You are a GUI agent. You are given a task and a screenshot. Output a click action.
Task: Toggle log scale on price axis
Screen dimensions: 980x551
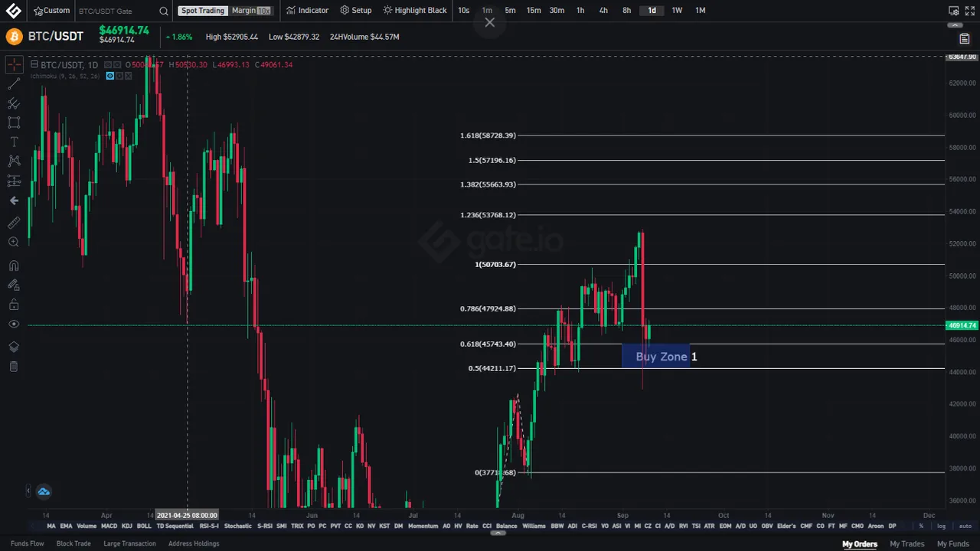(x=941, y=526)
